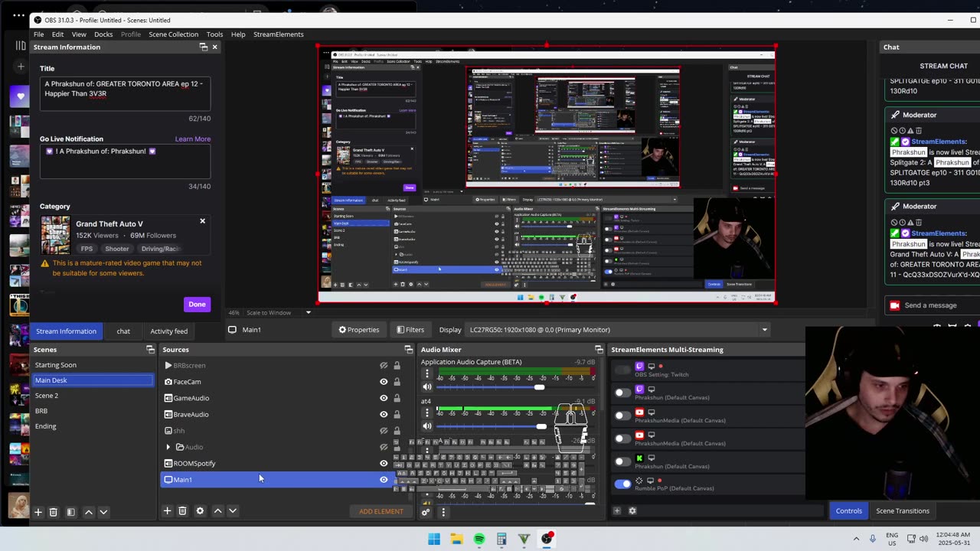Remove selected source with trash icon
The height and width of the screenshot is (551, 980).
click(x=182, y=510)
